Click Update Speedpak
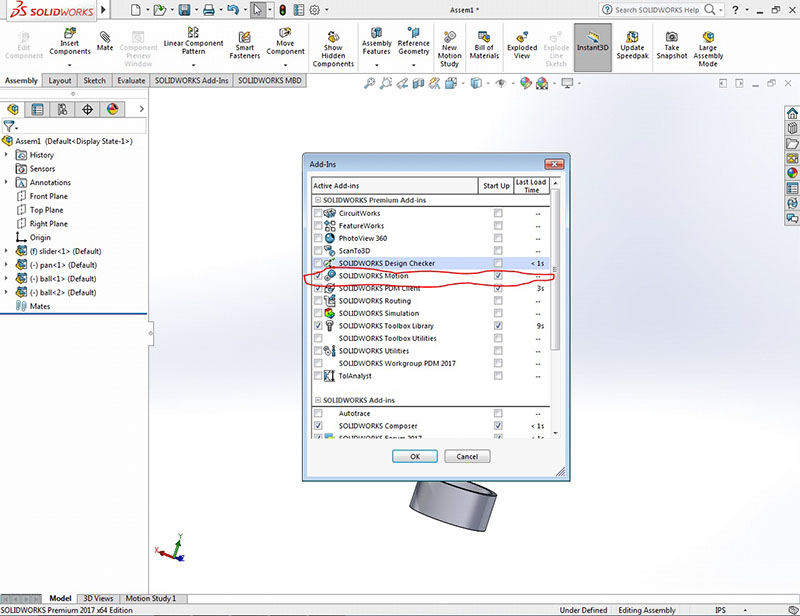Viewport: 800px width, 616px height. pos(632,45)
